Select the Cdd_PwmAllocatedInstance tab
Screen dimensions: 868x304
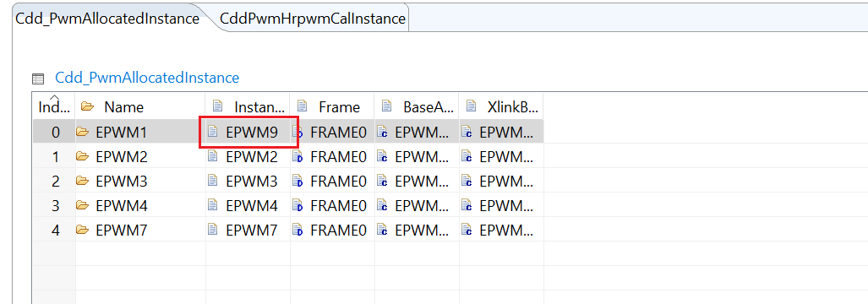108,19
